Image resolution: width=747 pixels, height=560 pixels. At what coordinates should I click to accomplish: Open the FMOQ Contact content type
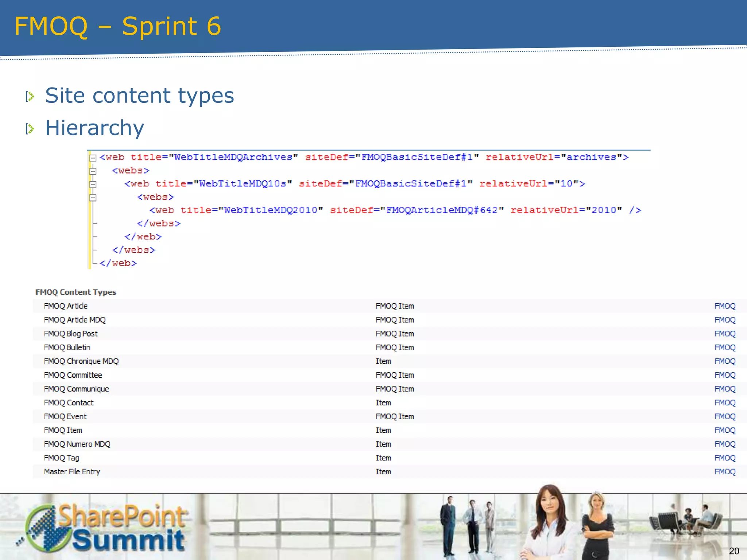pyautogui.click(x=69, y=403)
